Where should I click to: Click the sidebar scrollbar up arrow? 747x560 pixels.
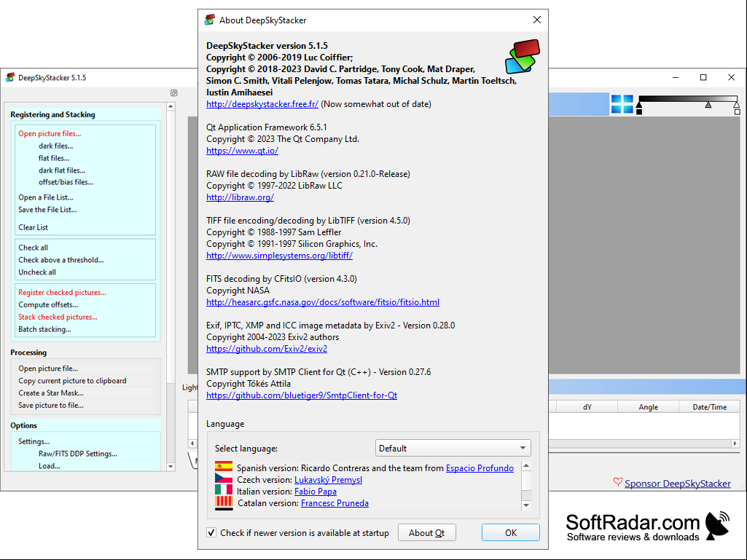(171, 107)
